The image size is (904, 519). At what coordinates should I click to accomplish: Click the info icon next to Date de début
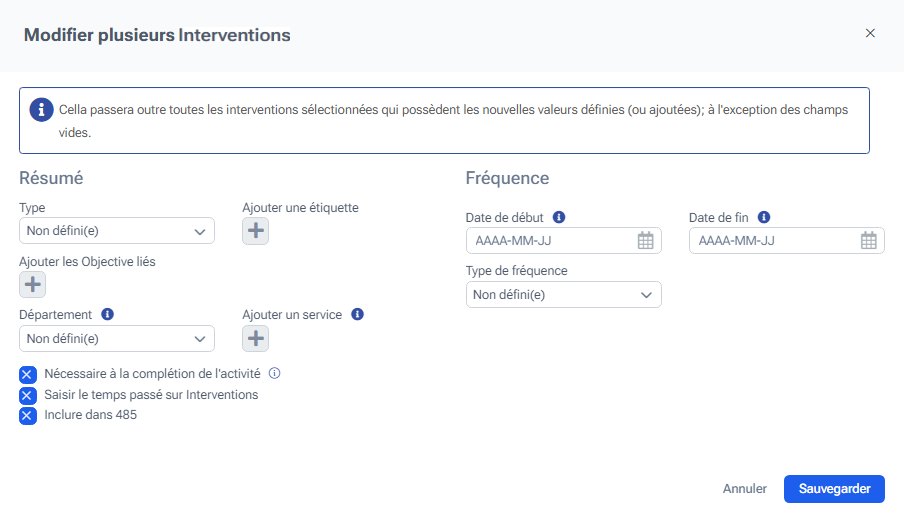559,217
